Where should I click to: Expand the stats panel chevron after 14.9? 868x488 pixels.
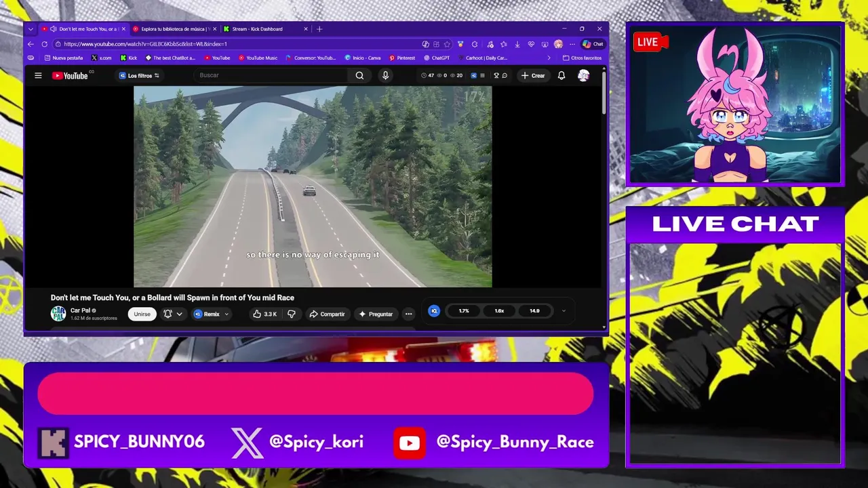coord(563,310)
